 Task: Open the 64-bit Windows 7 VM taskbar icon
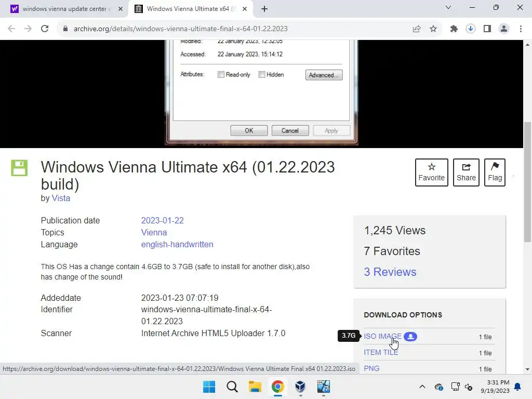[323, 387]
